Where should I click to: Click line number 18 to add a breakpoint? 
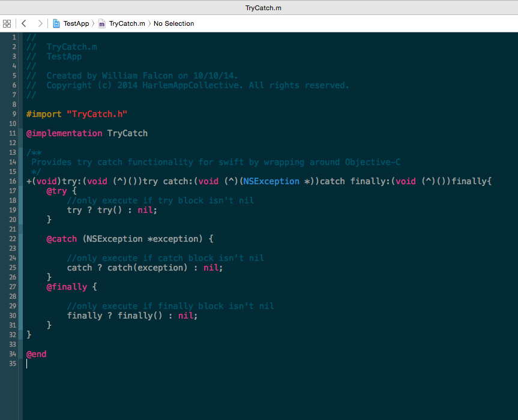click(x=12, y=200)
